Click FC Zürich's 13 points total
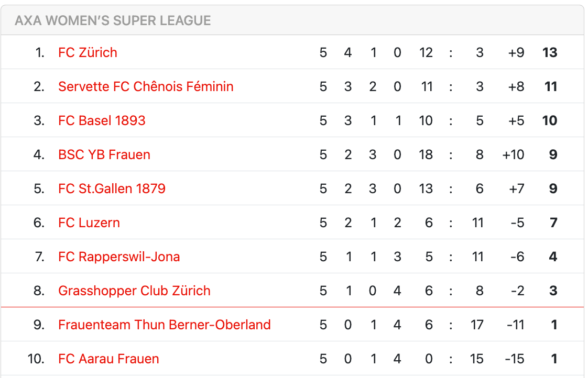 [x=550, y=52]
